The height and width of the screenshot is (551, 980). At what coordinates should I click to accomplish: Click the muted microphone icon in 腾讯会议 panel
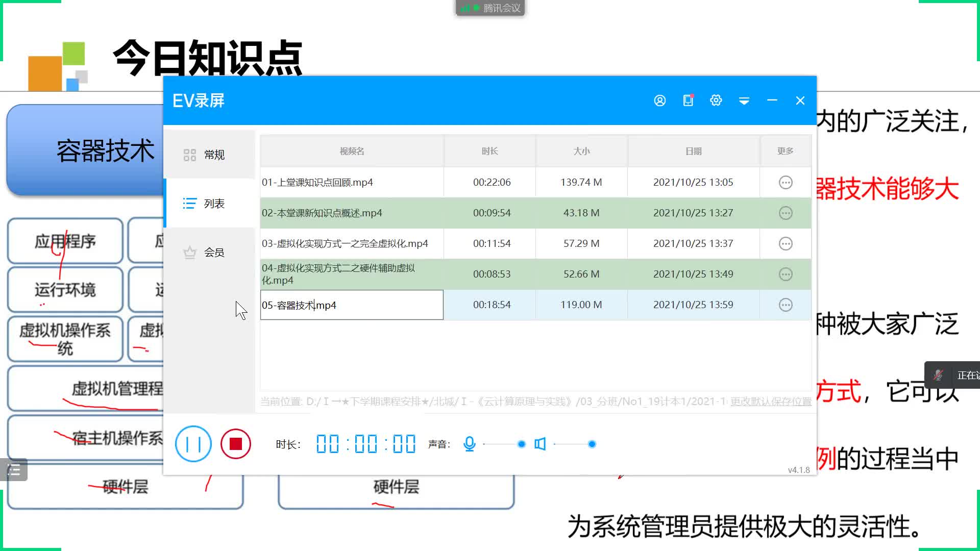point(938,375)
